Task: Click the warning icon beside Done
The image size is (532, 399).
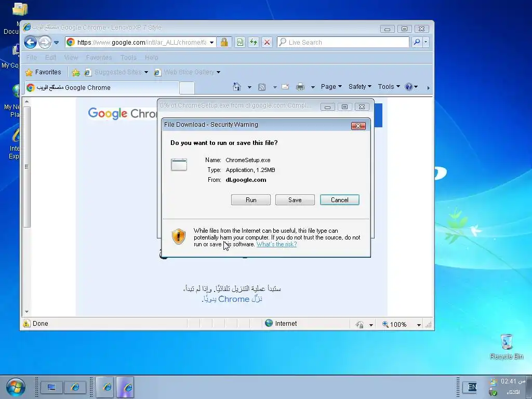Action: coord(26,323)
